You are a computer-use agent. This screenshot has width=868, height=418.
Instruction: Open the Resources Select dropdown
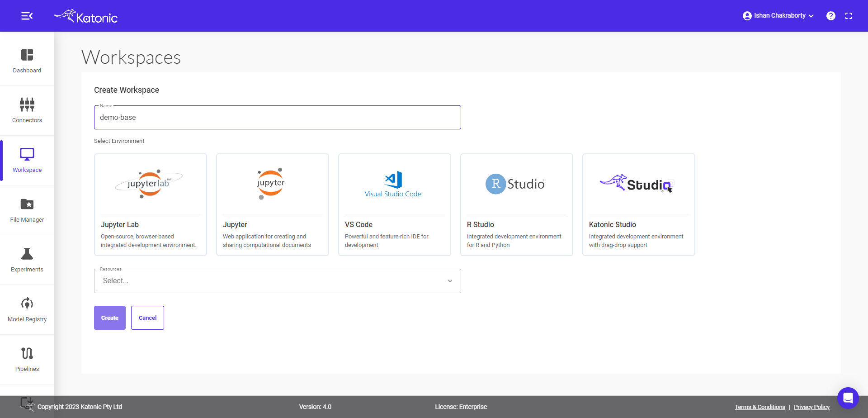[278, 281]
